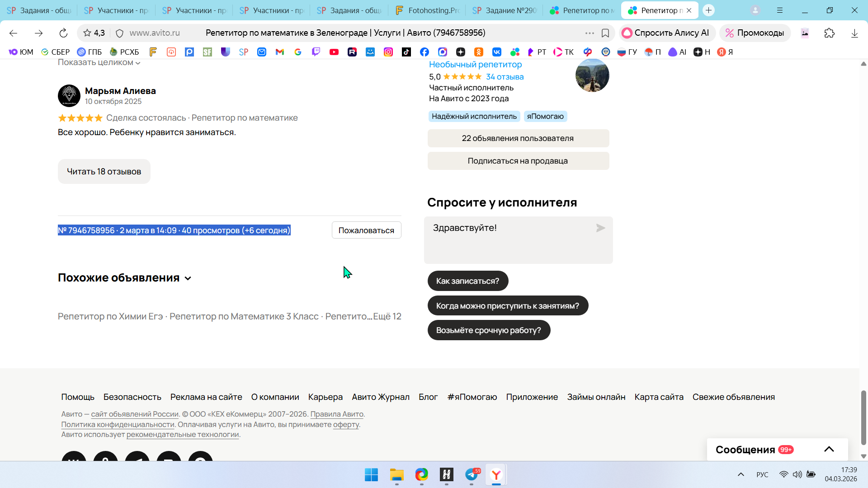Click the Пожаловаться button
The height and width of the screenshot is (488, 868).
tap(366, 230)
